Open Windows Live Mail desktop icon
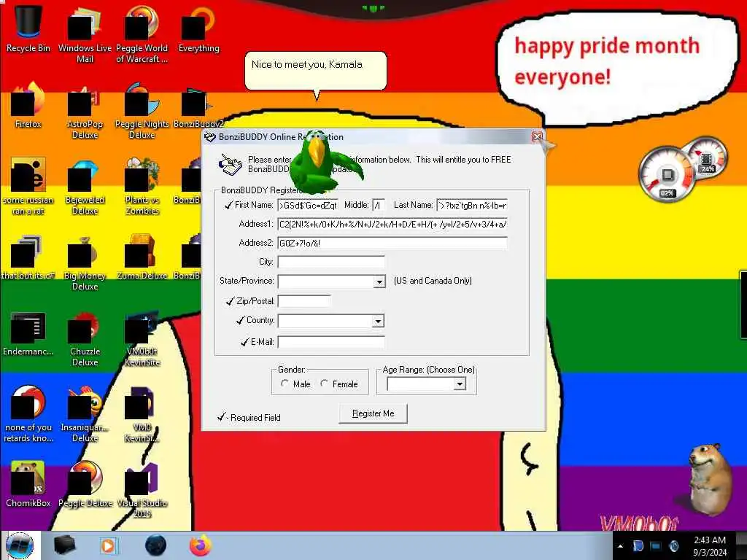Screen dimensions: 747x560 85,34
